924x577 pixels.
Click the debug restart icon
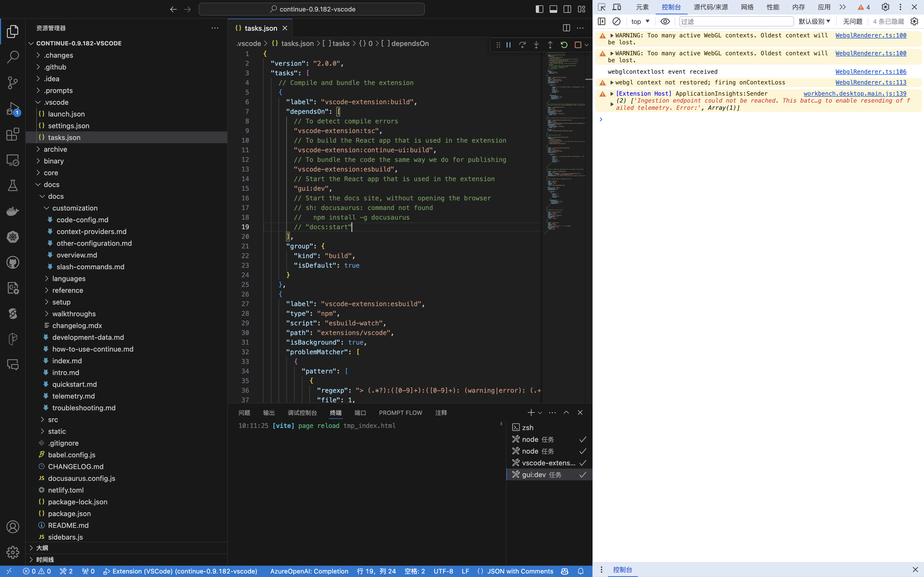(x=564, y=45)
